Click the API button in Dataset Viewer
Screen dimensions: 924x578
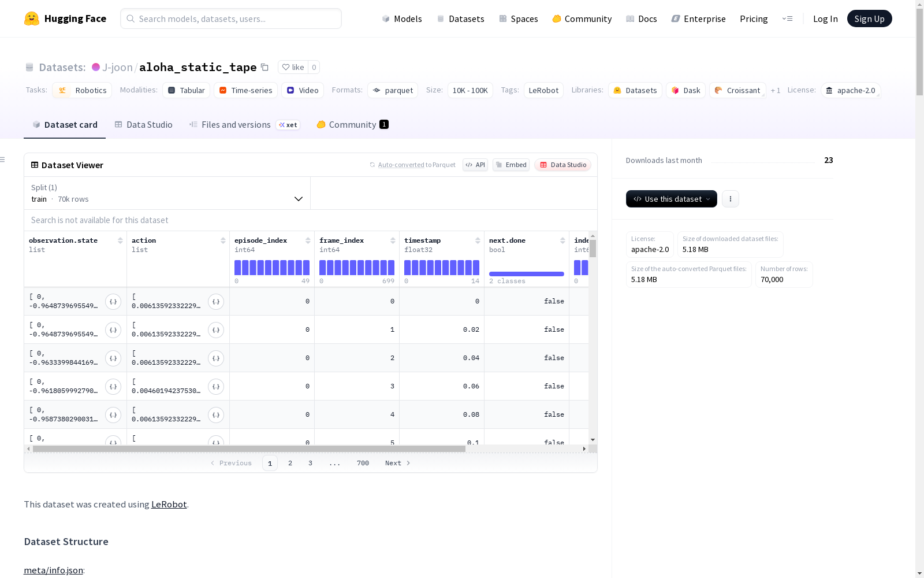click(475, 165)
